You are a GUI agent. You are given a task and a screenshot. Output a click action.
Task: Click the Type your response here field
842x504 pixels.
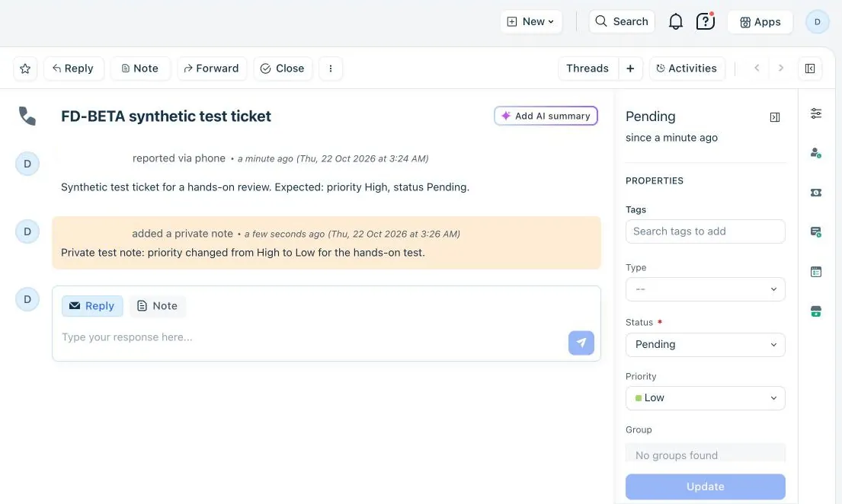pyautogui.click(x=312, y=337)
